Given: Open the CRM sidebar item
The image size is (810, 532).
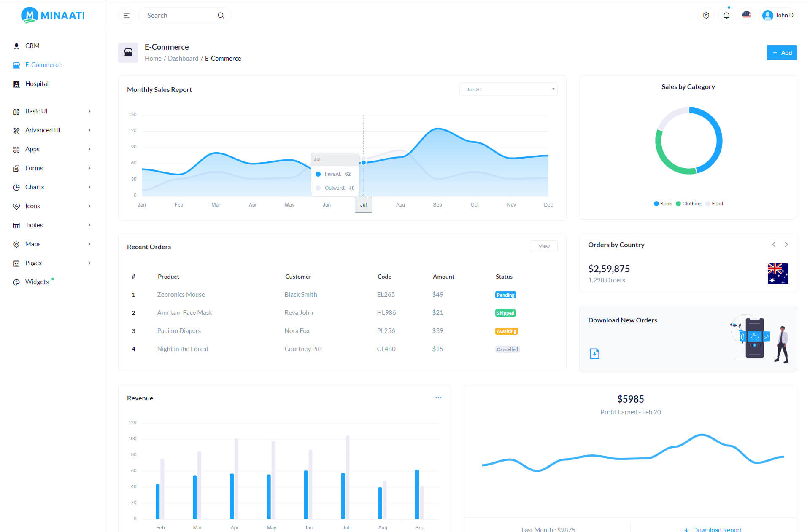Looking at the screenshot, I should coord(32,46).
